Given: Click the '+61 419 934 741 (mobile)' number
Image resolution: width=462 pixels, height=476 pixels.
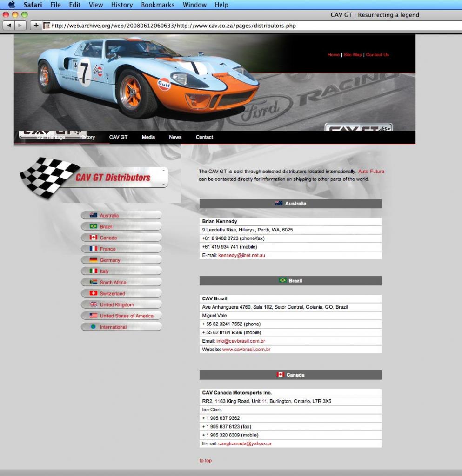Looking at the screenshot, I should pos(229,247).
